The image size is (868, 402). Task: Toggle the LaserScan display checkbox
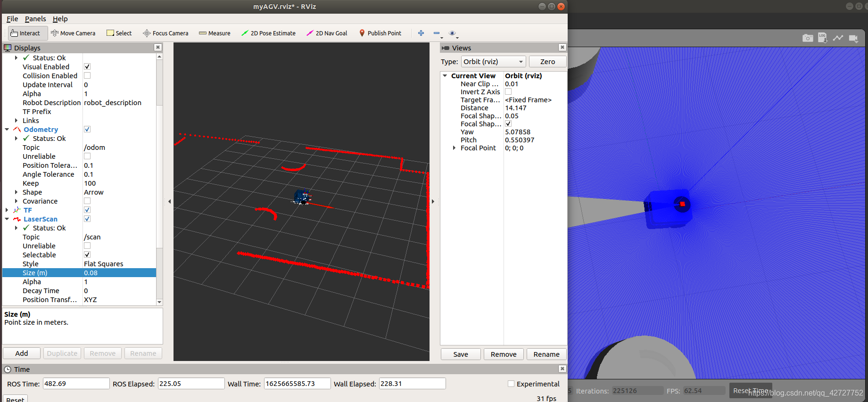tap(87, 219)
